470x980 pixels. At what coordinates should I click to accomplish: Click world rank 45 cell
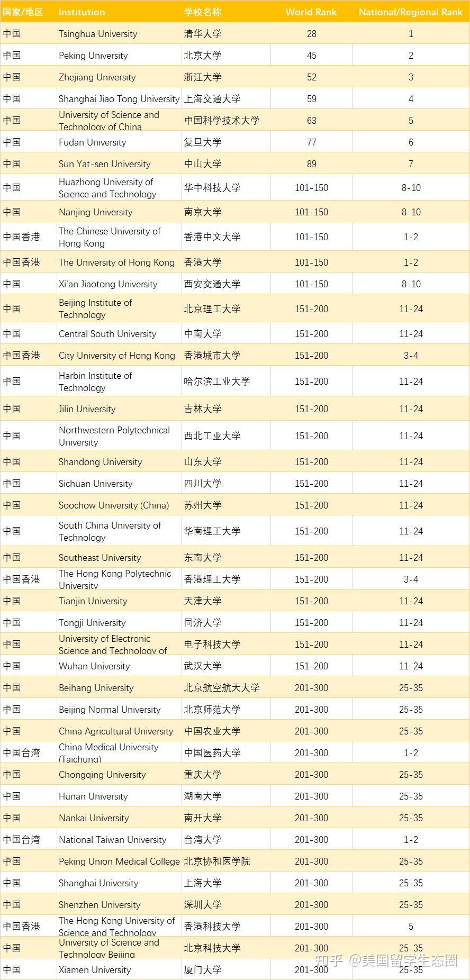311,56
